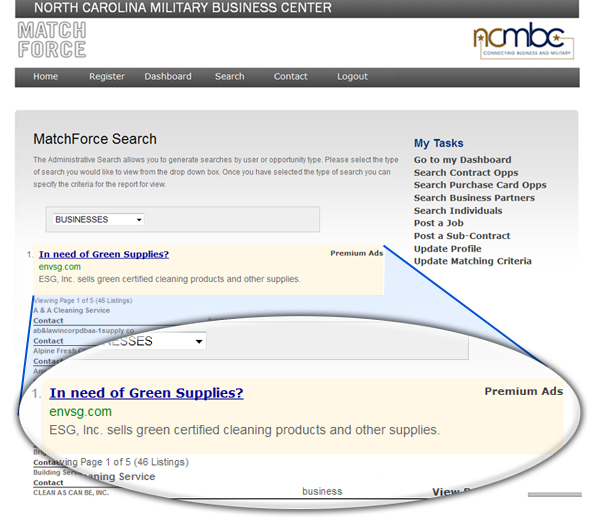
Task: Click the small envsg.com URL
Action: click(59, 267)
